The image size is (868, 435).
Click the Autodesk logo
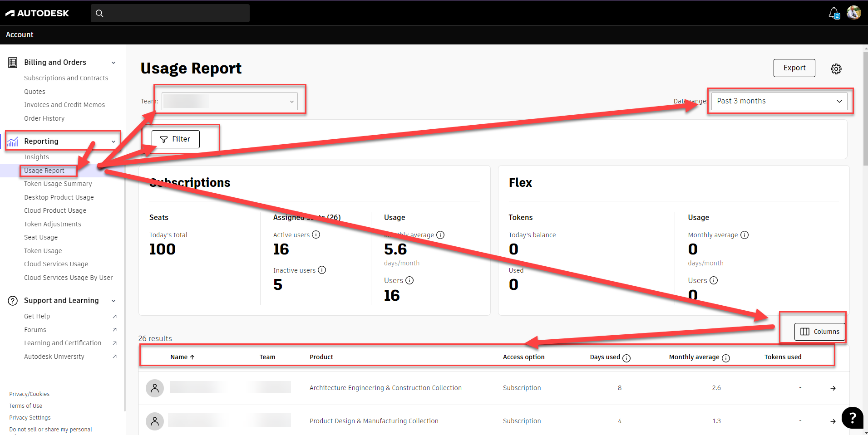pos(37,13)
